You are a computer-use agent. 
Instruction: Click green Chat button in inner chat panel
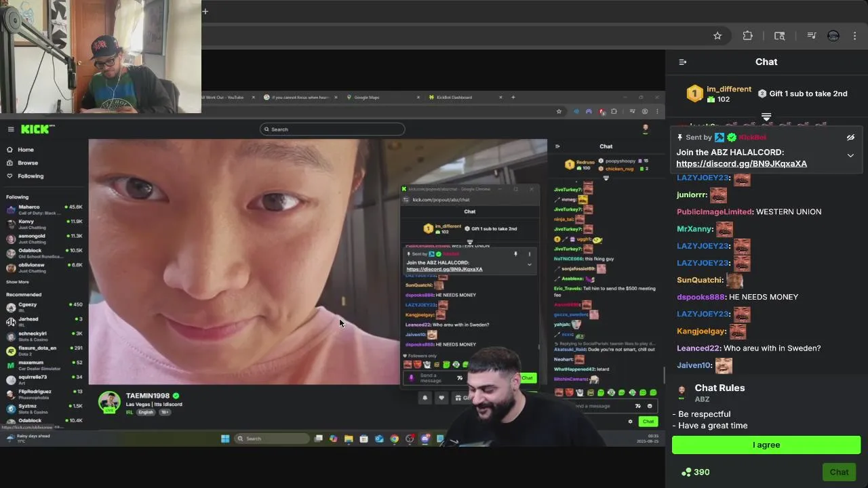click(648, 422)
